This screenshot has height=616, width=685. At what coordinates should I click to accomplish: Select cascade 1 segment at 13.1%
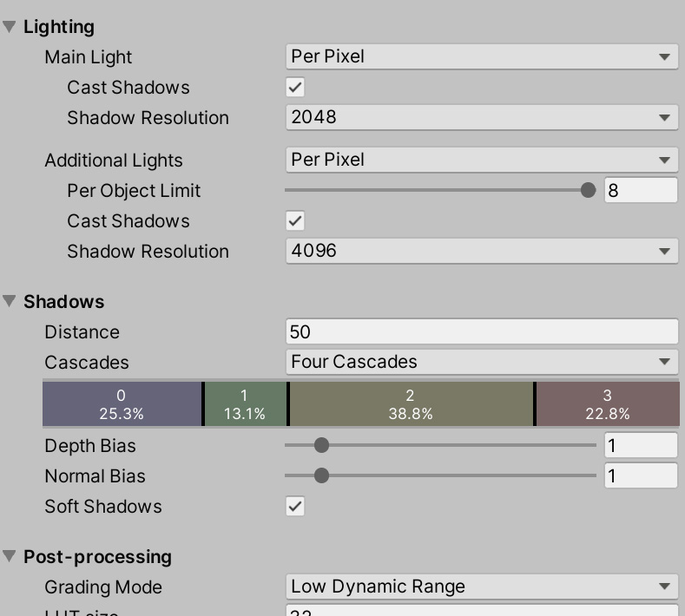pyautogui.click(x=245, y=404)
